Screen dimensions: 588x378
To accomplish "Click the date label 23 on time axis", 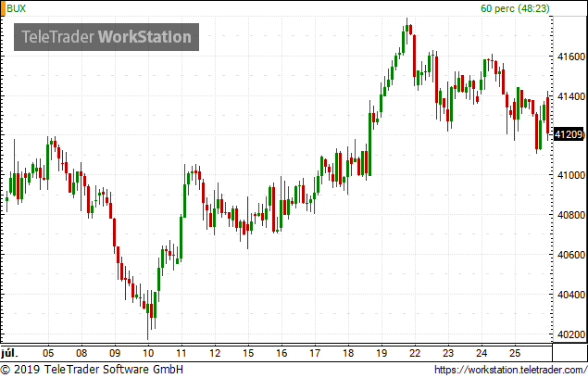I will point(448,353).
